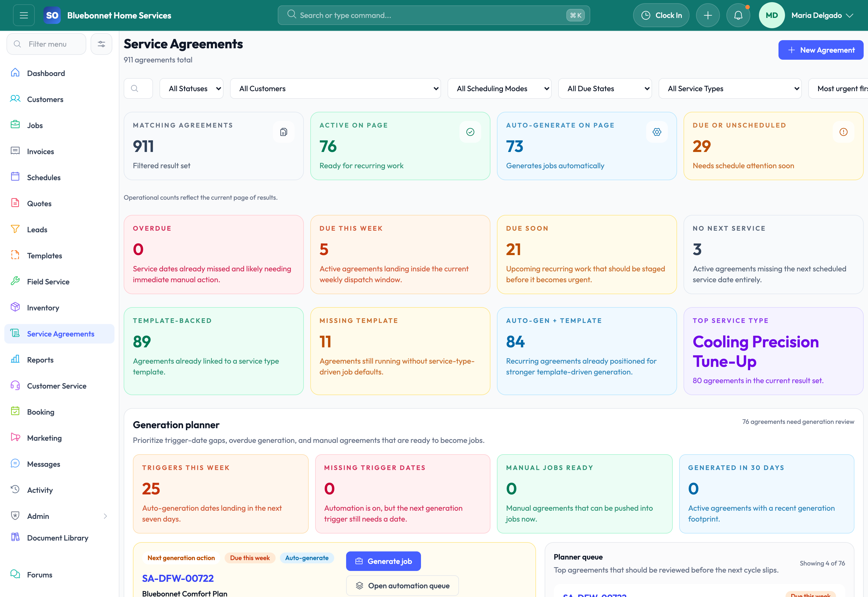The image size is (868, 597).
Task: Click the Activity history icon
Action: coord(15,489)
